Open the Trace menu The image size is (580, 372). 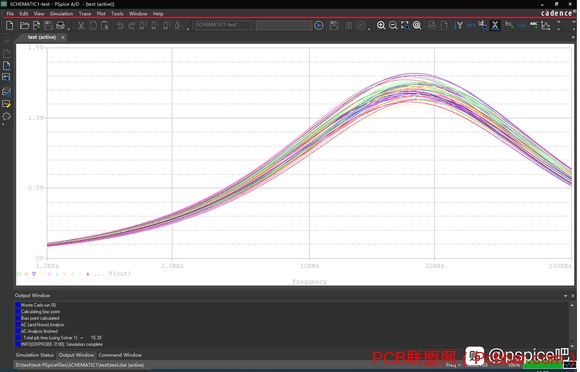pos(85,14)
